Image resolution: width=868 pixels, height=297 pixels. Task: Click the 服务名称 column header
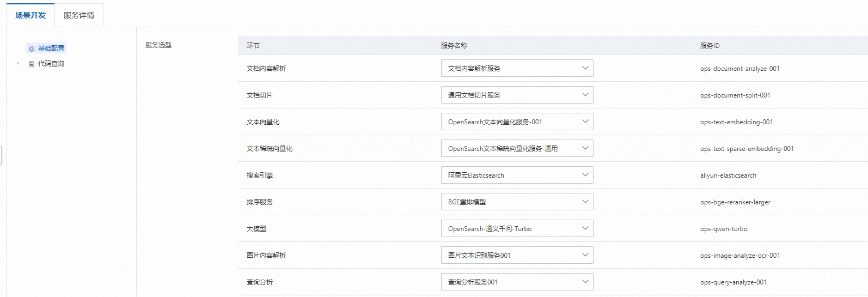(x=454, y=46)
